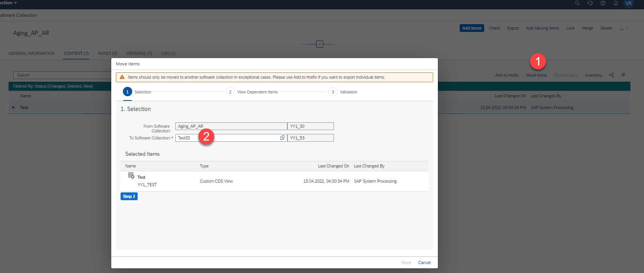Go to wizard step 1 Selection
Viewport: 644px width, 273px height.
pyautogui.click(x=137, y=92)
